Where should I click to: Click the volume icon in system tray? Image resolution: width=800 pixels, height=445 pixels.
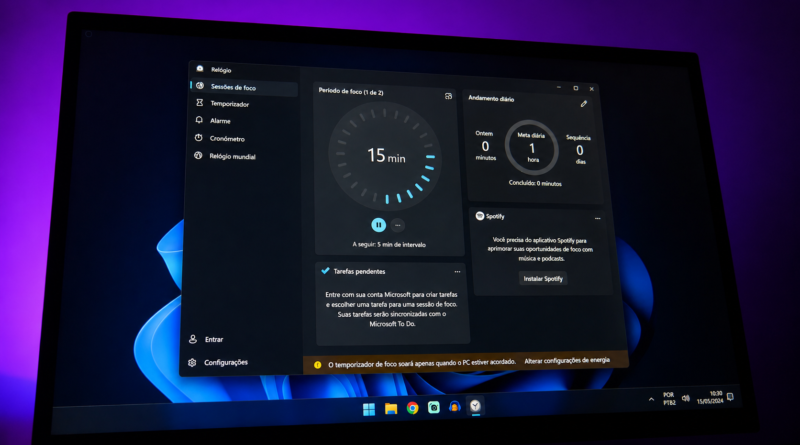686,398
